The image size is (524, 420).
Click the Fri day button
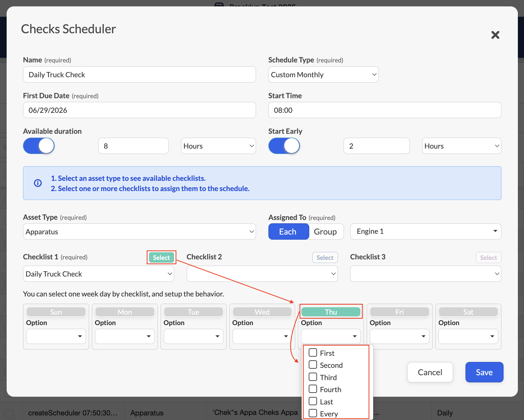point(400,312)
